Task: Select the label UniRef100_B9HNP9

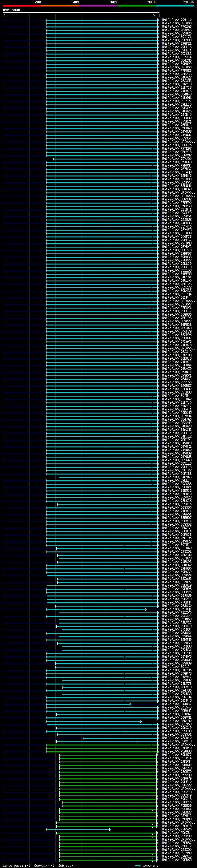Action: coord(177,64)
